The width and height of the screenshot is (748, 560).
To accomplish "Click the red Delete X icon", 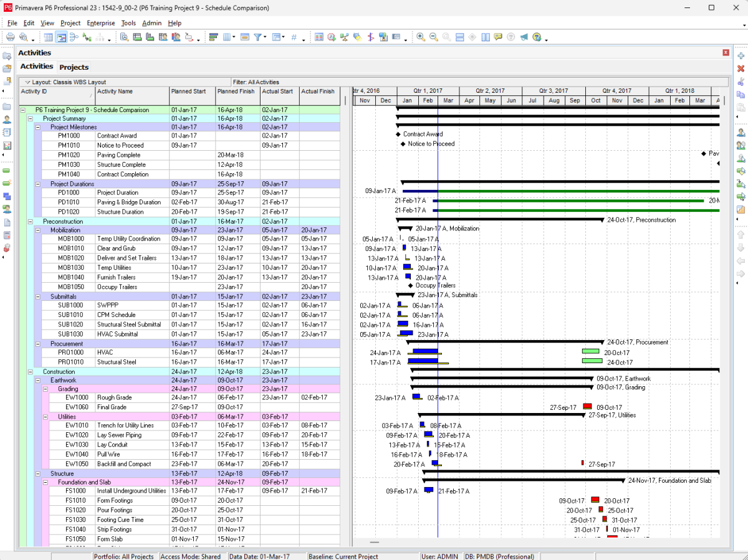I will [x=741, y=69].
